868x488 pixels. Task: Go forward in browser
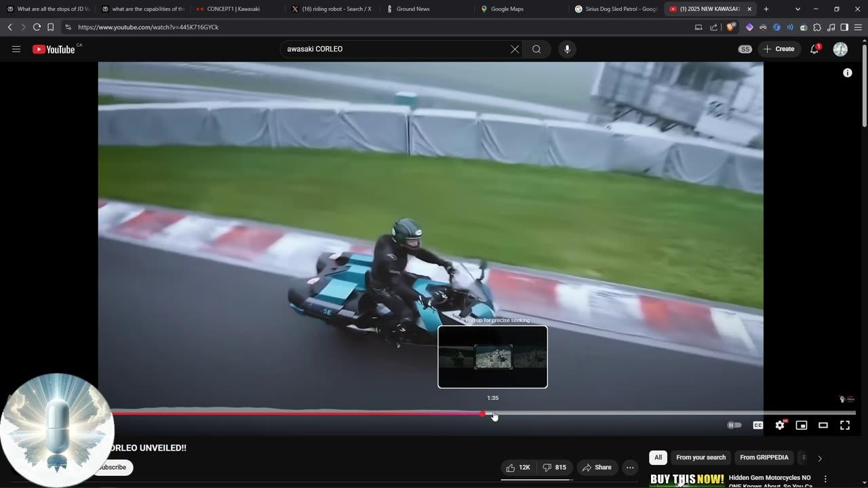click(x=23, y=27)
